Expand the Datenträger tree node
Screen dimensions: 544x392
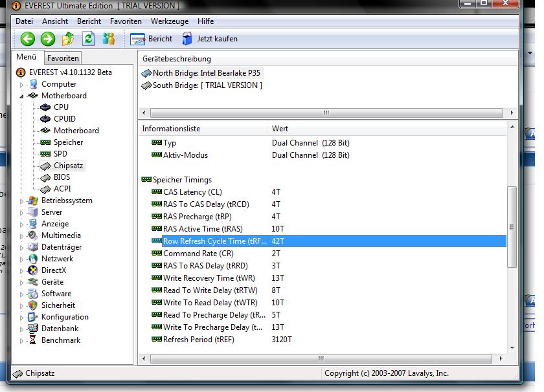(x=21, y=248)
